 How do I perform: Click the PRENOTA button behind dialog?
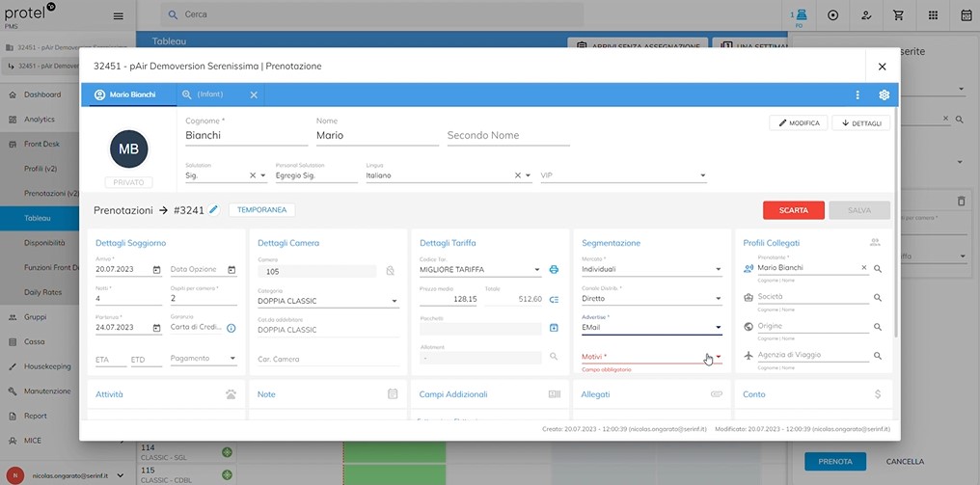coord(835,462)
